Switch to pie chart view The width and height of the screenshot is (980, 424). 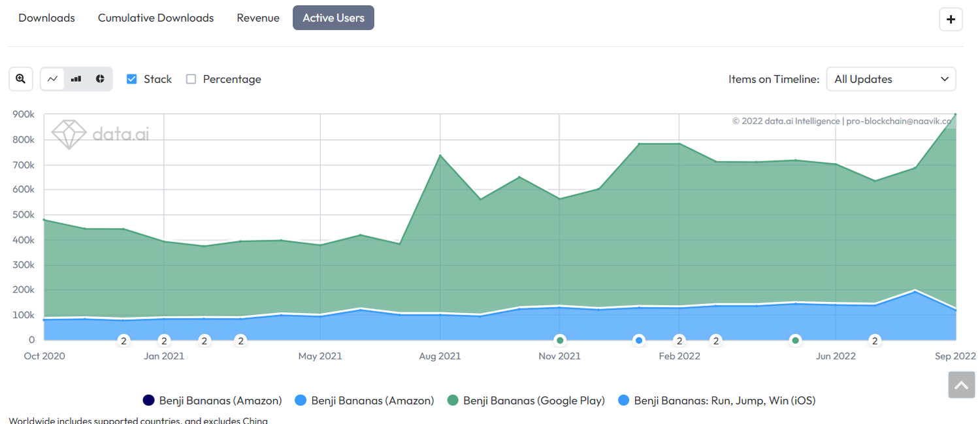click(x=100, y=79)
